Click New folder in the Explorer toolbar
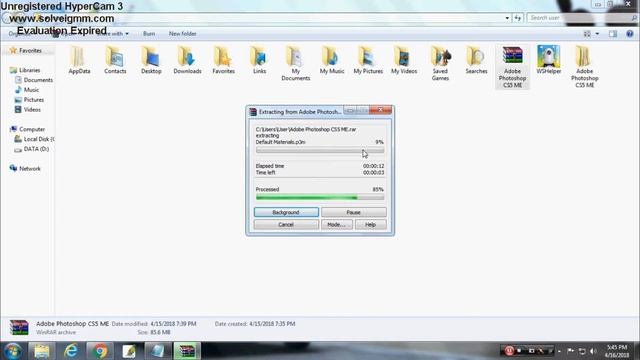Screen dimensions: 640x360 coord(182,34)
